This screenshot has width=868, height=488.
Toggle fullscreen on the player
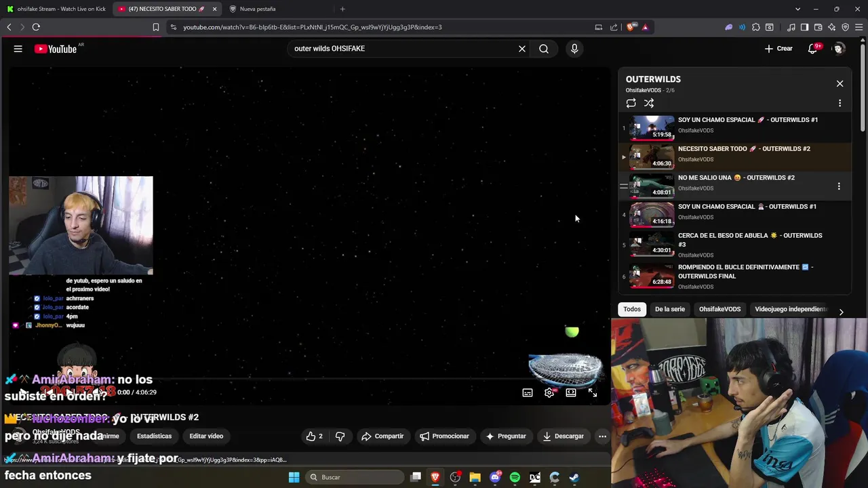tap(593, 392)
